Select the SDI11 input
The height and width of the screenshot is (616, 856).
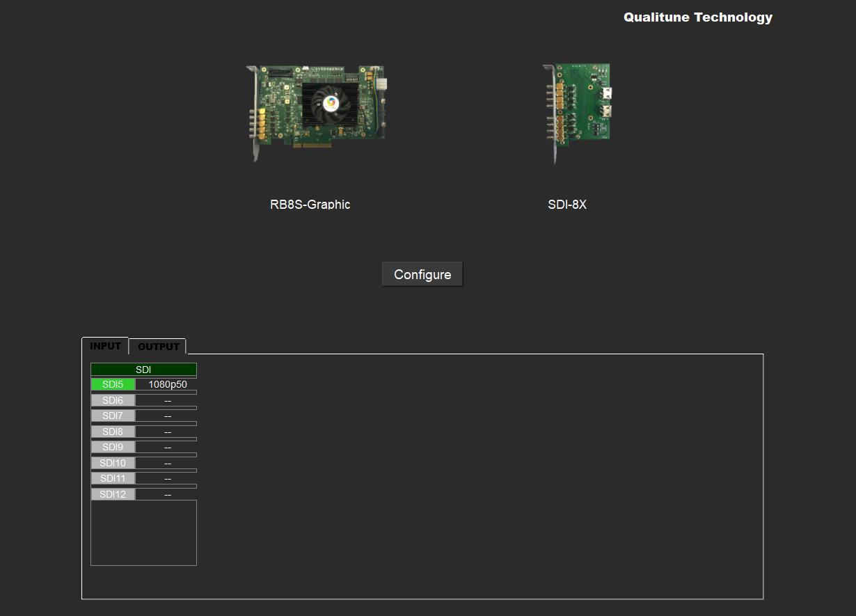coord(113,478)
